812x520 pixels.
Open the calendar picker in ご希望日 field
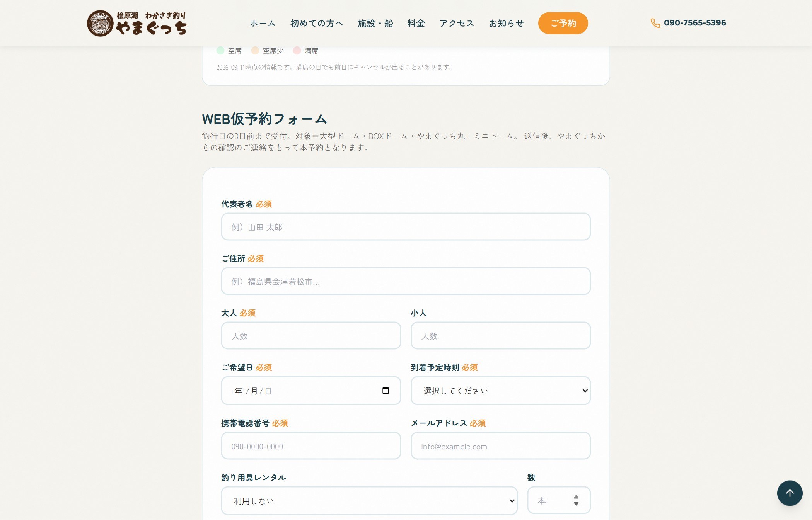point(386,390)
